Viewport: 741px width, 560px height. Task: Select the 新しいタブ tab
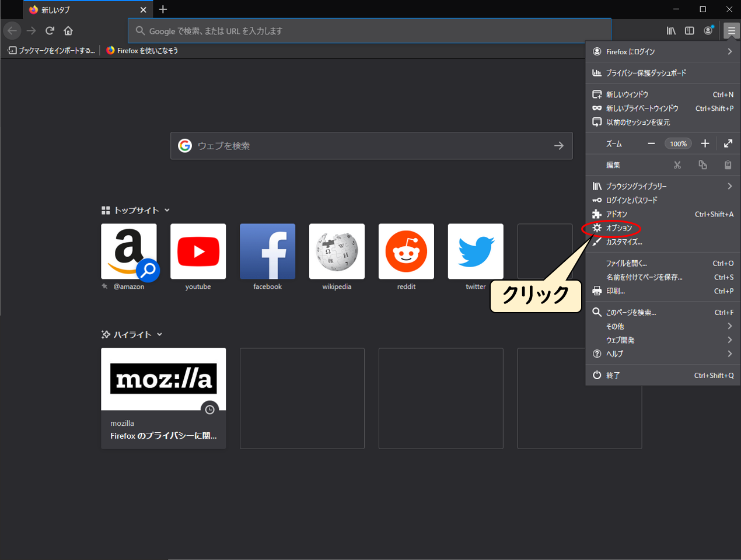pyautogui.click(x=88, y=9)
